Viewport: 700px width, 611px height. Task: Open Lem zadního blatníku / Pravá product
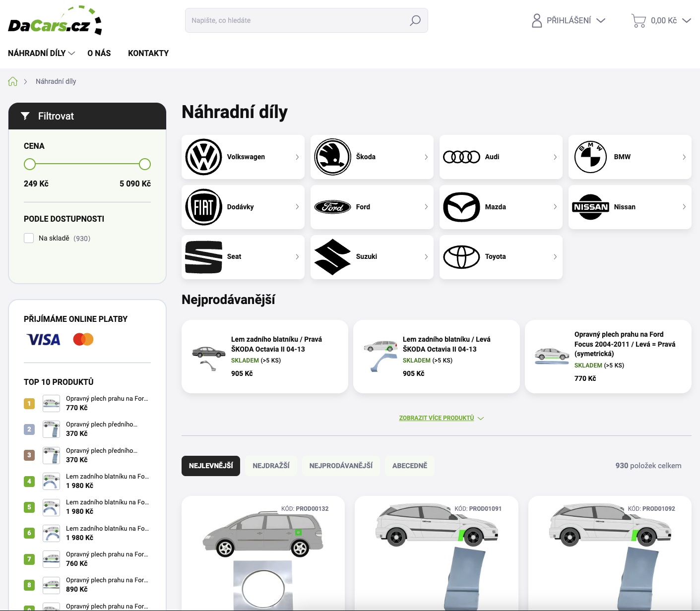[265, 357]
